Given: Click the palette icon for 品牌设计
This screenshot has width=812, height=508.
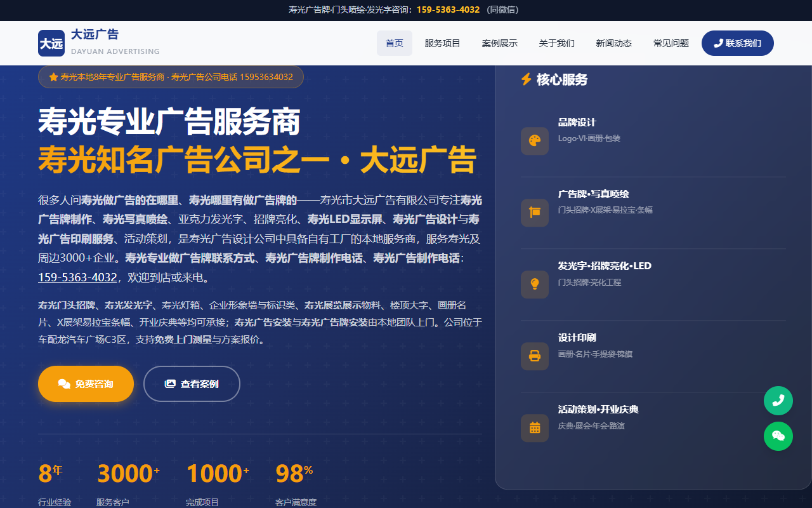Looking at the screenshot, I should tap(535, 141).
